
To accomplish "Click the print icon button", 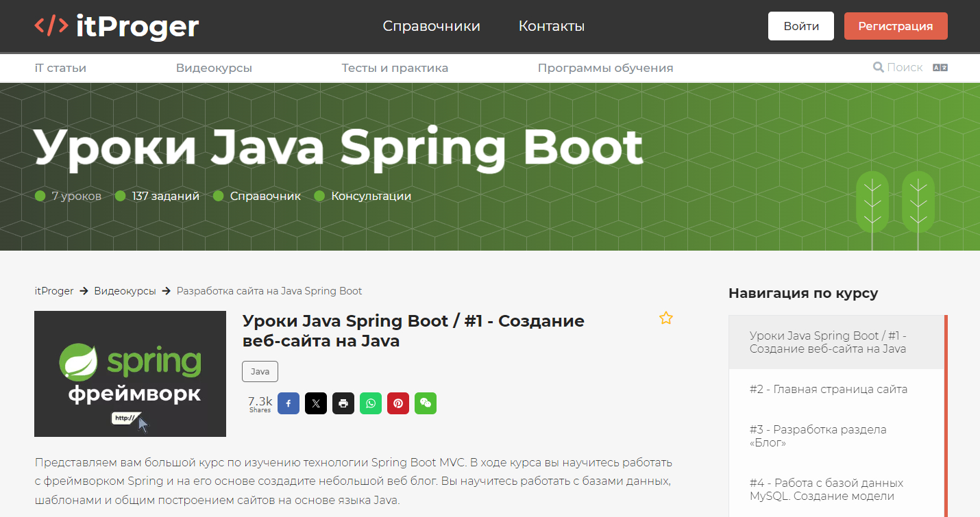I will coord(343,403).
